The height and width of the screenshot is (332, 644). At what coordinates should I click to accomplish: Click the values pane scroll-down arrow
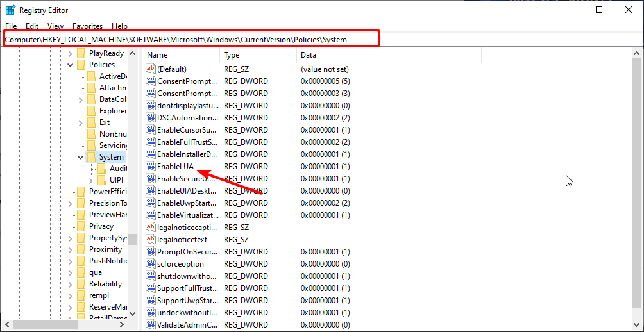point(636,324)
